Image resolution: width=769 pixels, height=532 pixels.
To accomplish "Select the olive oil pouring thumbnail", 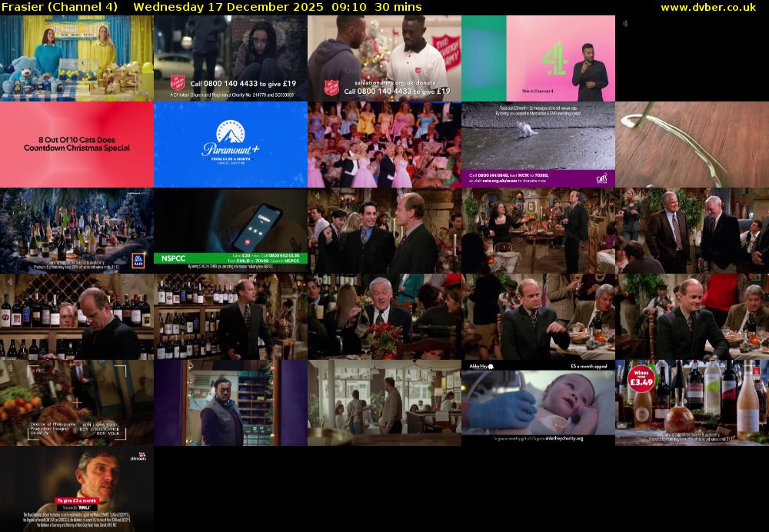I will pyautogui.click(x=692, y=145).
